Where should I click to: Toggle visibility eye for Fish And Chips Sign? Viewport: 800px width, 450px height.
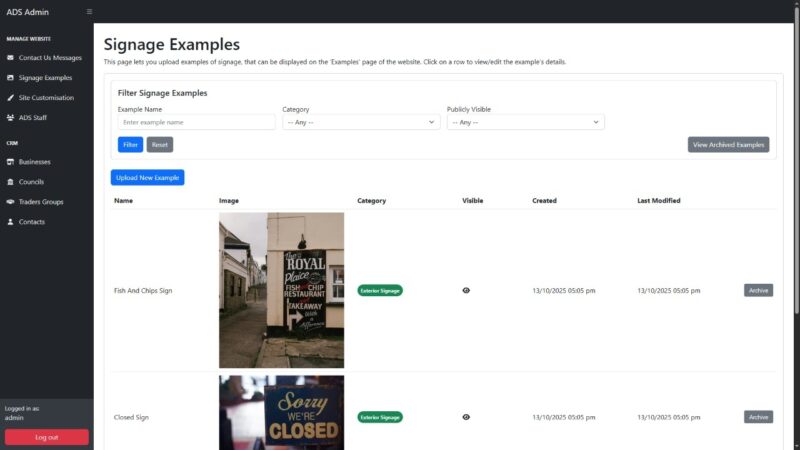click(x=466, y=290)
